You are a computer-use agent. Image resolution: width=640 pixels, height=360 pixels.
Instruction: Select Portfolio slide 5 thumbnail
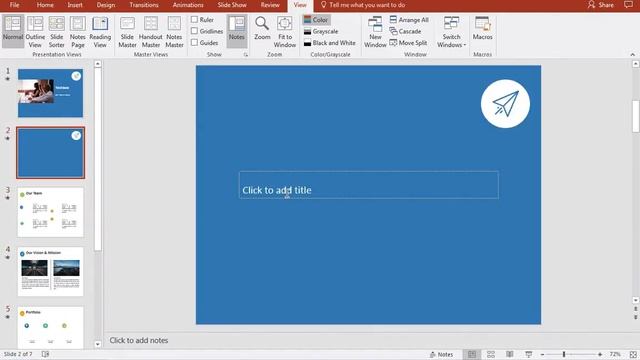50,327
